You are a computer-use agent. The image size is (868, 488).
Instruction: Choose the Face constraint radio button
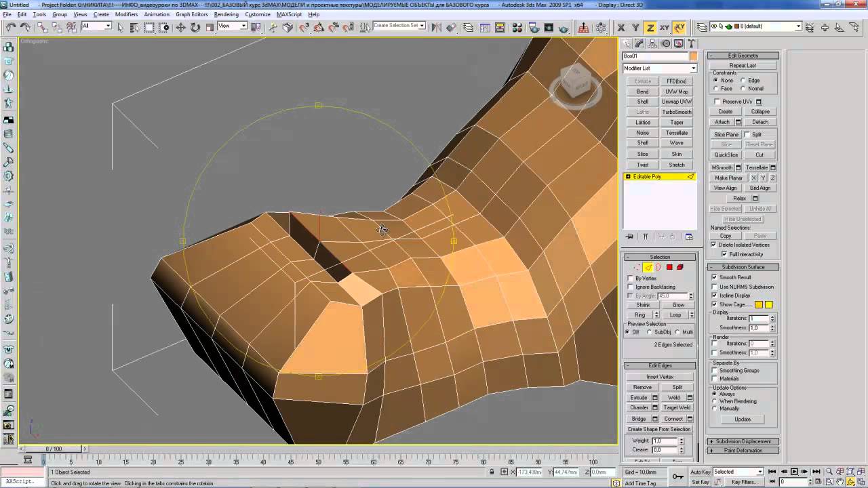click(715, 89)
